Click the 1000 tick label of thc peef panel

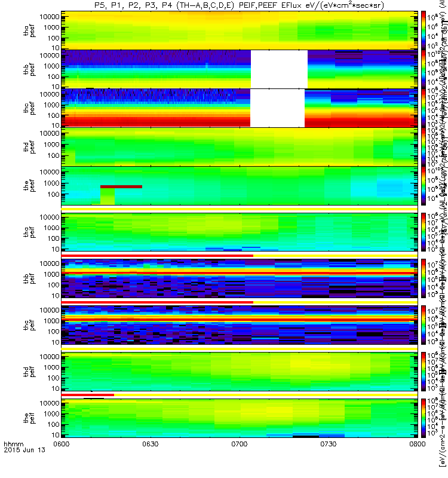pos(51,105)
